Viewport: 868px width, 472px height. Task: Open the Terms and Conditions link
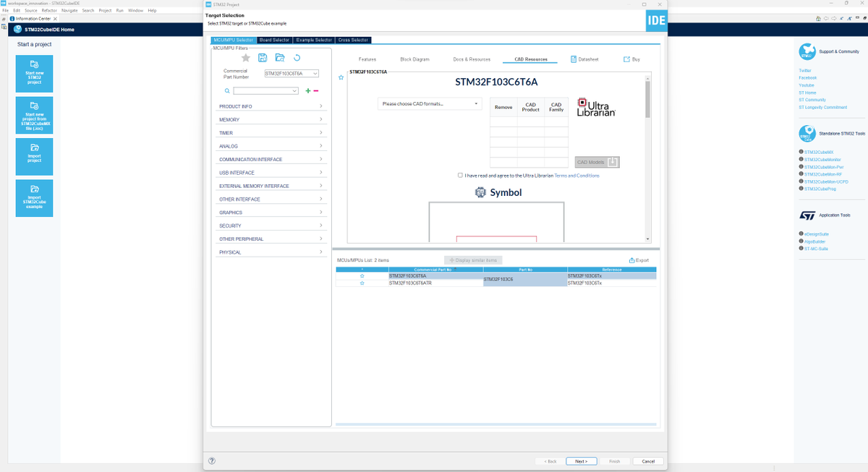(x=576, y=175)
